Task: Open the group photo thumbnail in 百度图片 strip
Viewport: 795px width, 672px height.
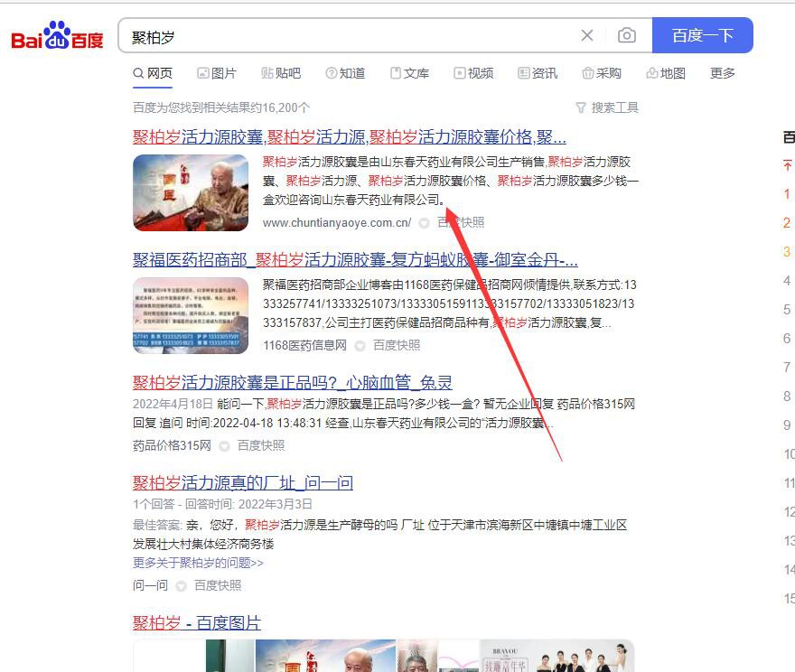Action: (x=557, y=656)
